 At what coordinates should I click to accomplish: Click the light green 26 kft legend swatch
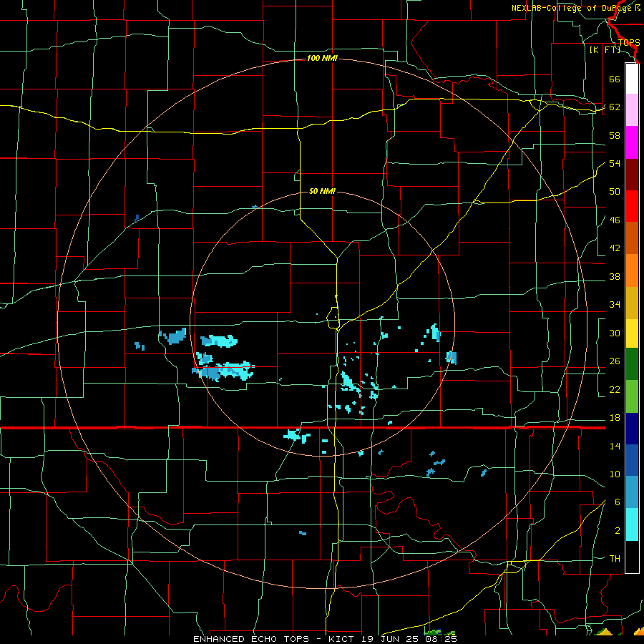pos(632,396)
